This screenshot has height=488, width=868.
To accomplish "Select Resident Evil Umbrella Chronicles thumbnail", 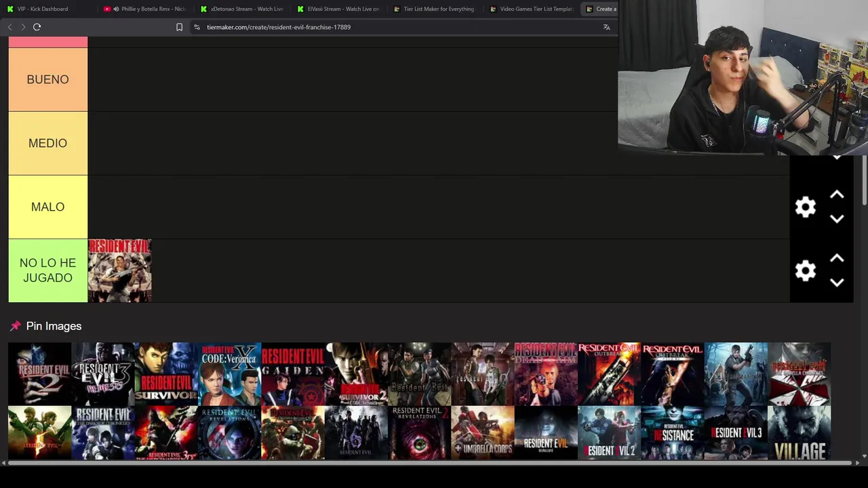I will tap(800, 373).
